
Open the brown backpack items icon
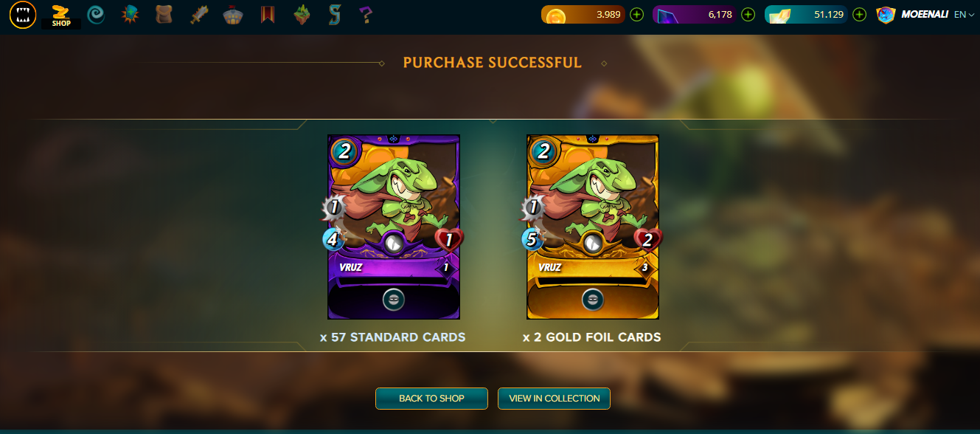[x=165, y=14]
